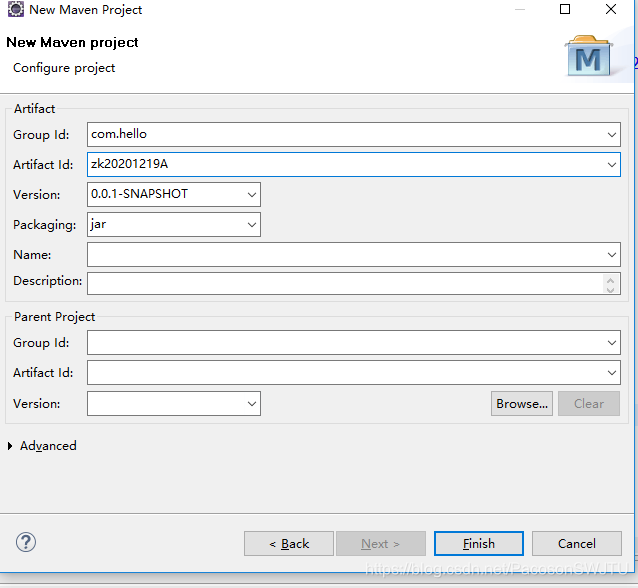Expand the Advanced section
This screenshot has width=638, height=588.
coord(10,446)
